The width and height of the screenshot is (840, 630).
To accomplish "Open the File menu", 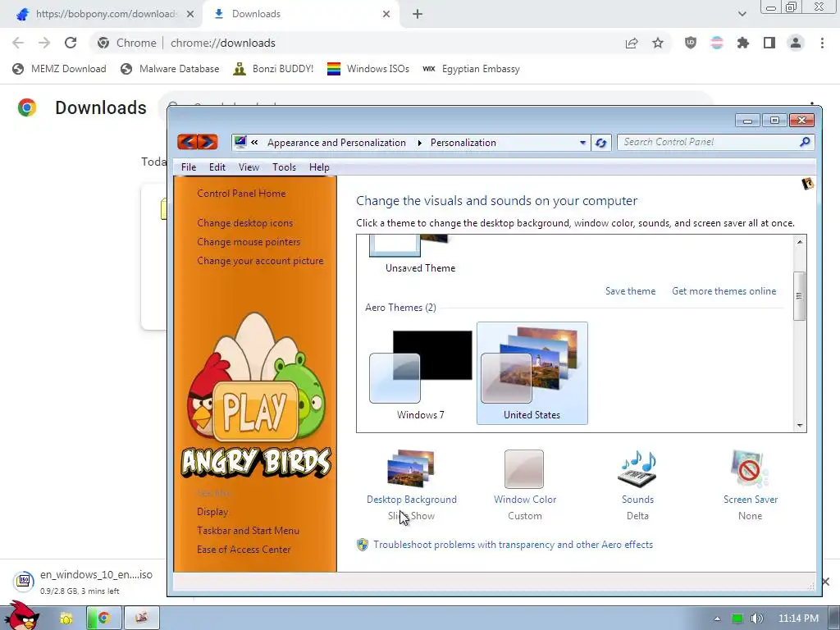I will [189, 167].
